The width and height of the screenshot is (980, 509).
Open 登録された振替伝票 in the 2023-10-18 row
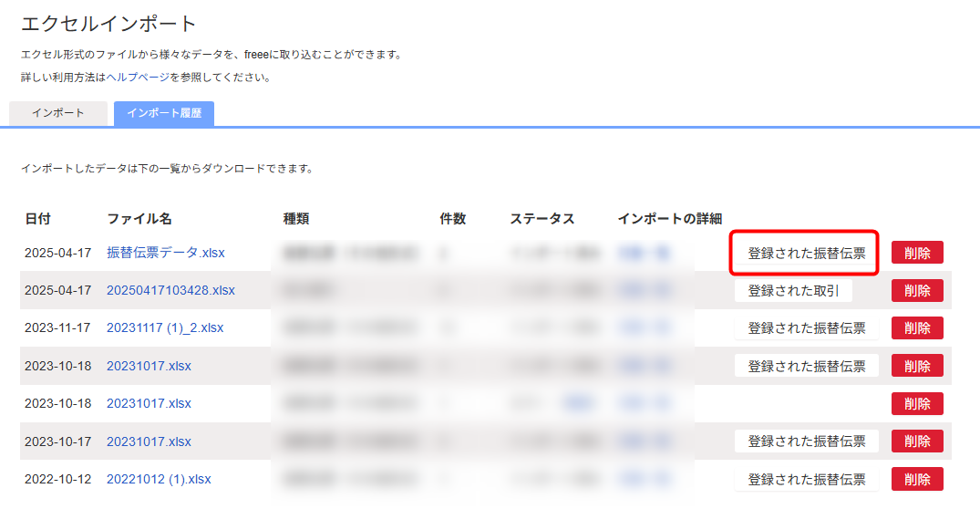coord(806,366)
